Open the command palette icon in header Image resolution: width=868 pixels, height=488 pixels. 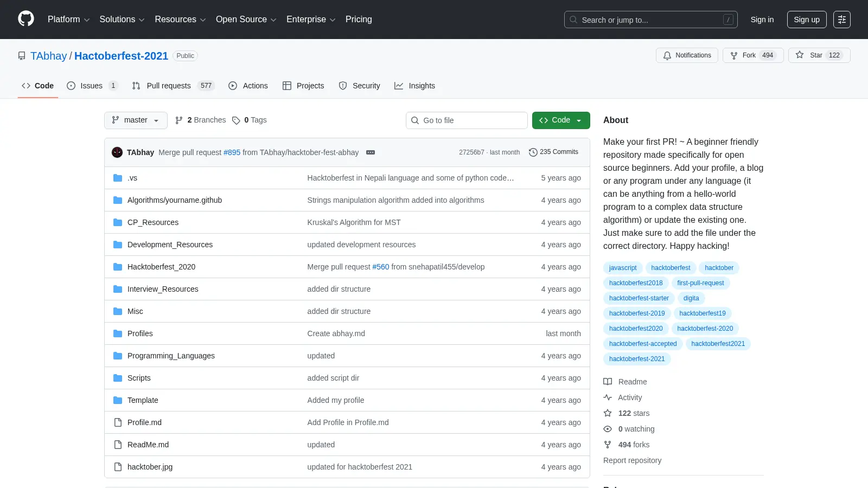tap(842, 20)
